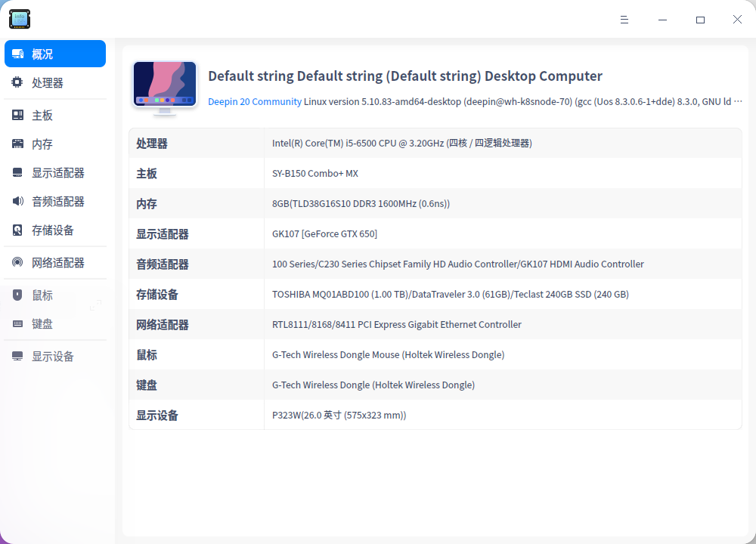Maximize the device manager window
The width and height of the screenshot is (756, 544).
click(700, 20)
